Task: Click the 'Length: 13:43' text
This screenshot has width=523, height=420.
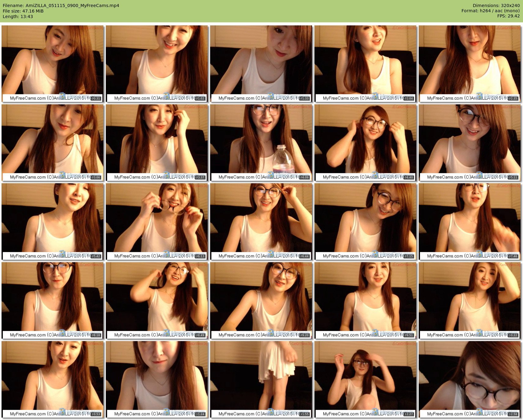Action: pos(18,17)
